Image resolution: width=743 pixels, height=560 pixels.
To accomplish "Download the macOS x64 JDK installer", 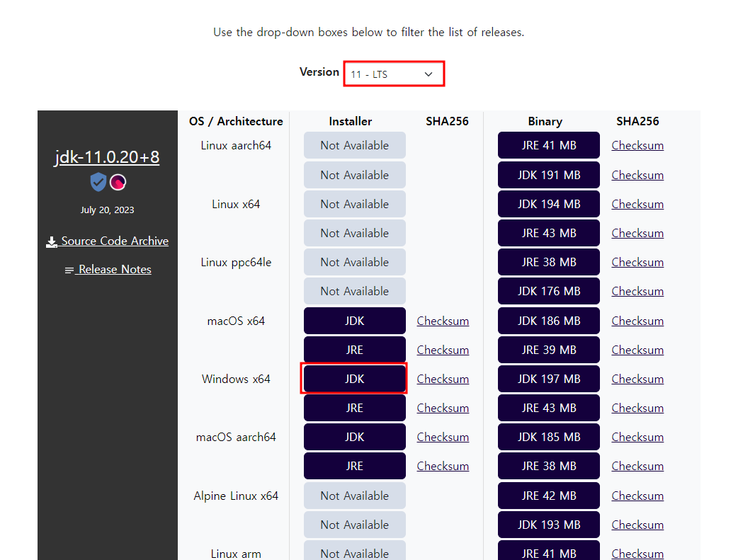I will point(354,321).
